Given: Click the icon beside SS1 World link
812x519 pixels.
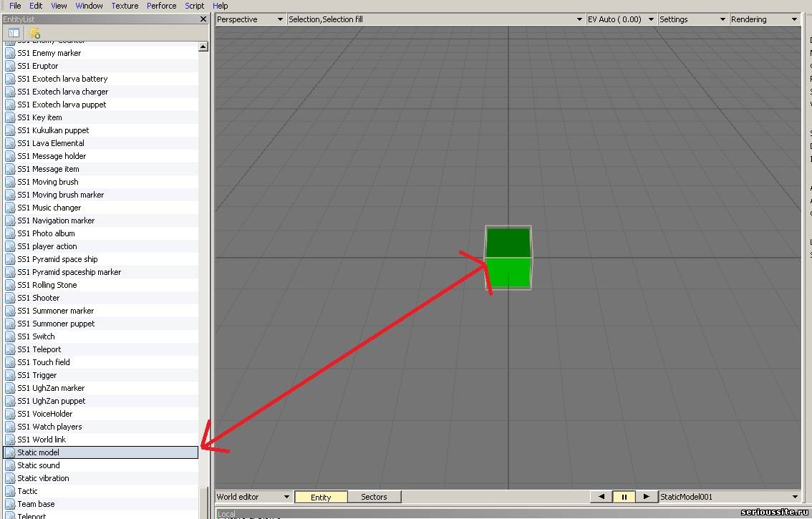Looking at the screenshot, I should [x=10, y=440].
